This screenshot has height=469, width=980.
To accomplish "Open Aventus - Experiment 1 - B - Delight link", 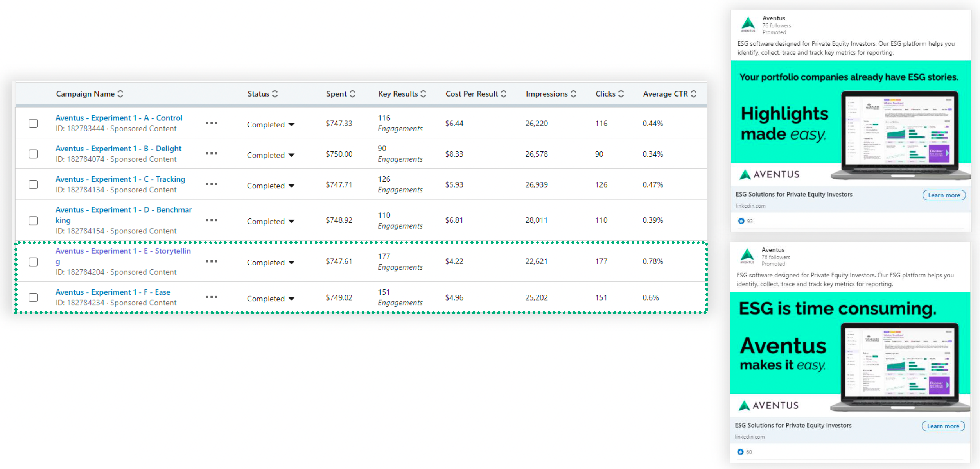I will point(118,149).
